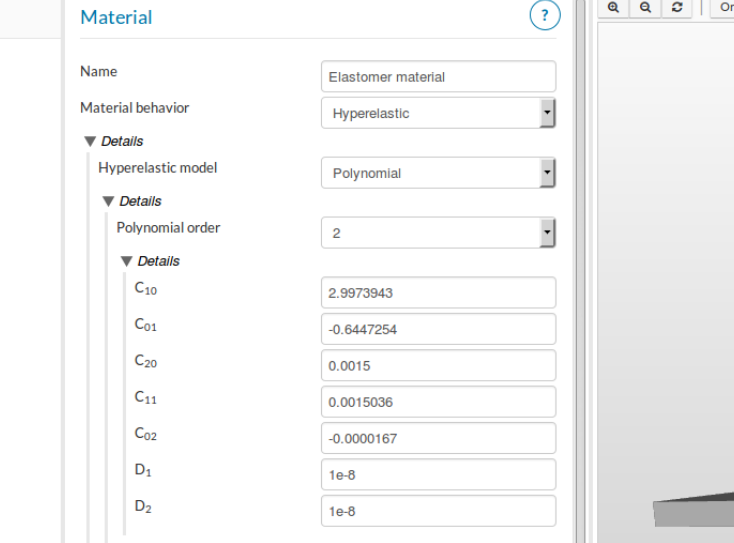Click the C11 value input field
The image size is (734, 543).
click(x=438, y=401)
